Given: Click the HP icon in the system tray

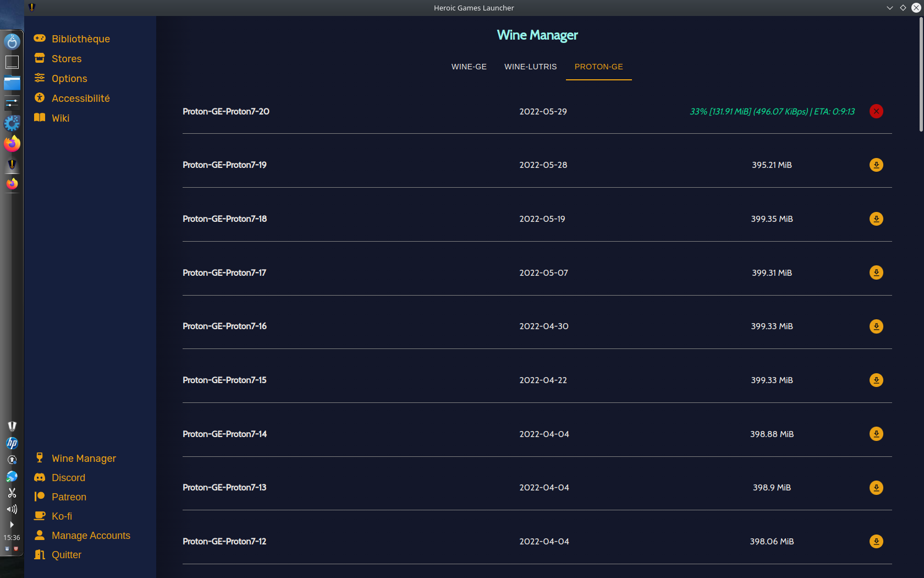Looking at the screenshot, I should 12,443.
